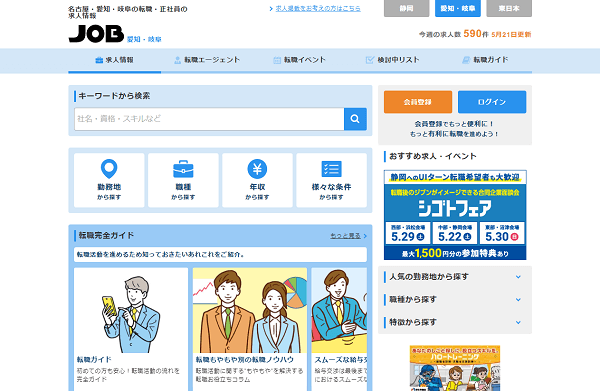The height and width of the screenshot is (391, 600).
Task: Click the もっと見る link
Action: tap(346, 236)
